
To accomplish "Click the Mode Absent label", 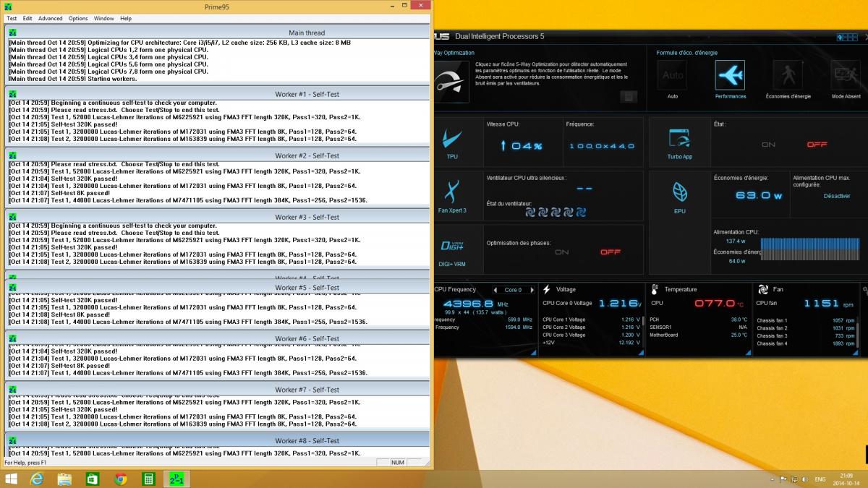I will click(x=846, y=96).
